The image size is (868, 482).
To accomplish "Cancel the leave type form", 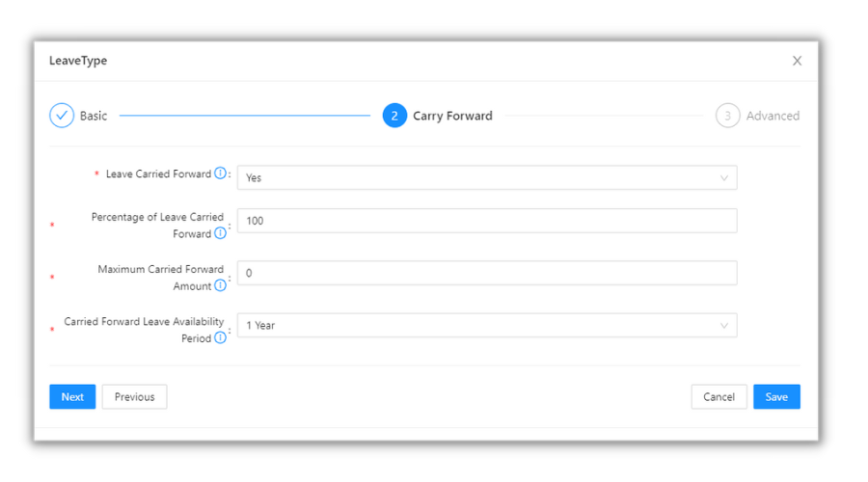I will pyautogui.click(x=719, y=396).
